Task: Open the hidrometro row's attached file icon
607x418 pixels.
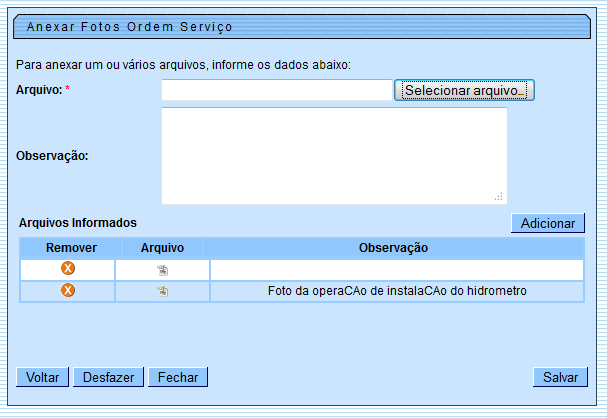Action: (162, 291)
